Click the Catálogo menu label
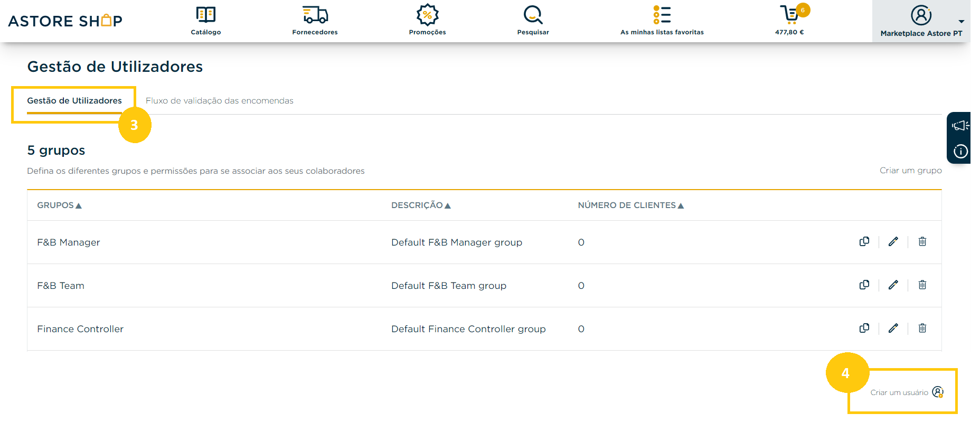Viewport: 980px width, 432px height. (206, 32)
